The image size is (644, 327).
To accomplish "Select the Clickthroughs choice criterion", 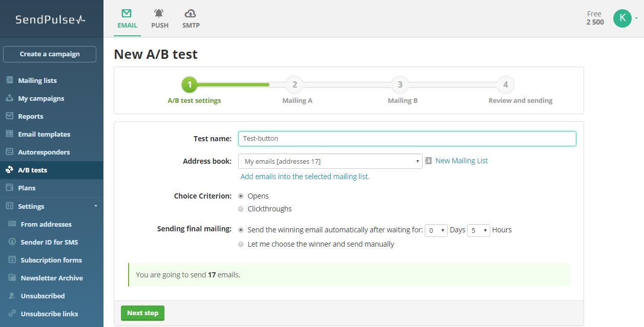I will pos(241,209).
